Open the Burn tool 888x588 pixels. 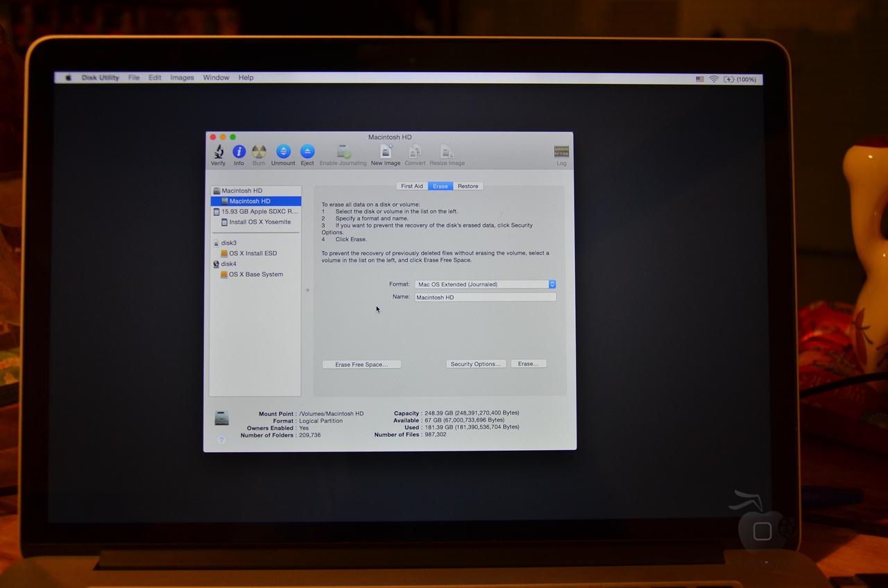pyautogui.click(x=259, y=153)
